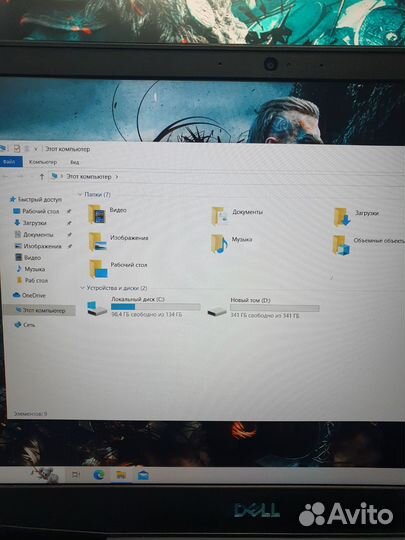Image resolution: width=405 pixels, height=540 pixels.
Task: Click text 98,4 ГБ свободно из 134 ГБ
Action: point(147,314)
